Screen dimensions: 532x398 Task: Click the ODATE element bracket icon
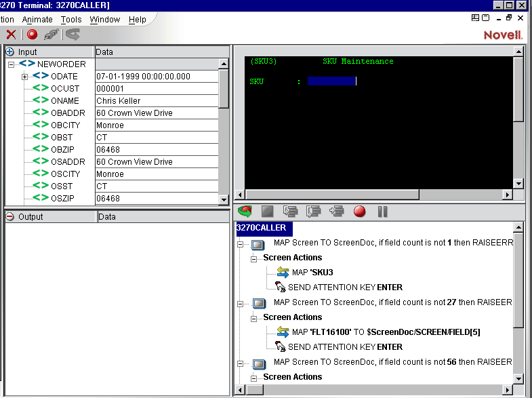tap(41, 76)
